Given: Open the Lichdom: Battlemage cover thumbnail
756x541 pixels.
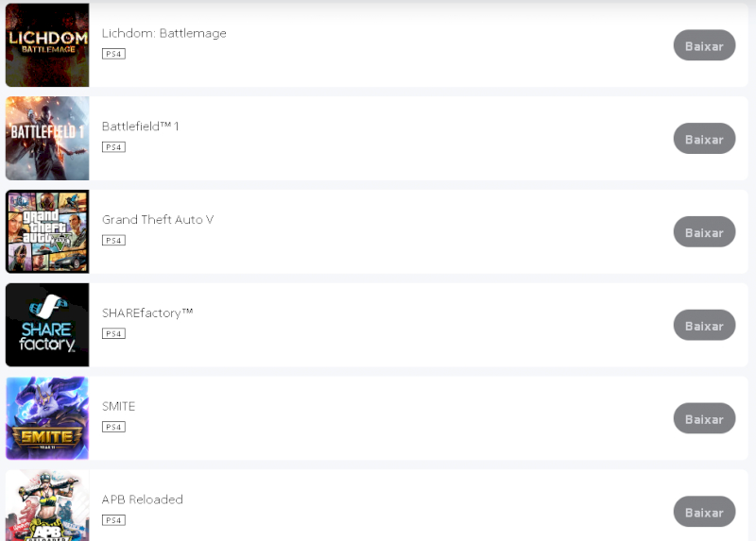Looking at the screenshot, I should (47, 45).
